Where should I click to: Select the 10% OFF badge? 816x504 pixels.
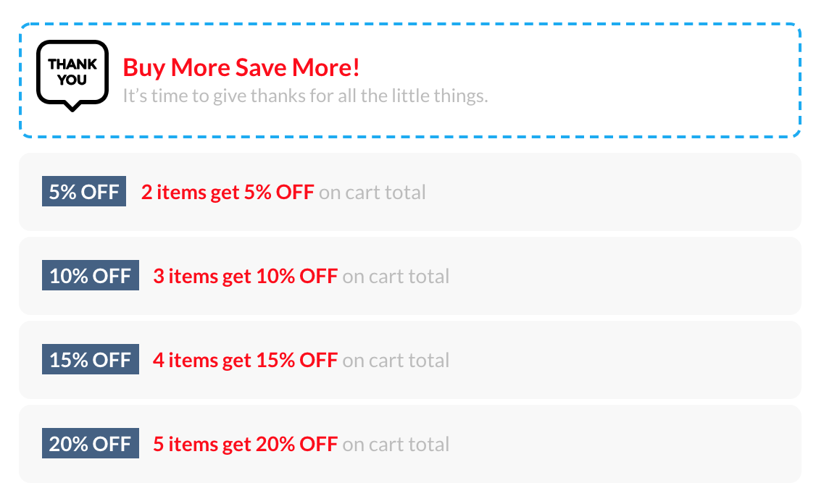(91, 276)
